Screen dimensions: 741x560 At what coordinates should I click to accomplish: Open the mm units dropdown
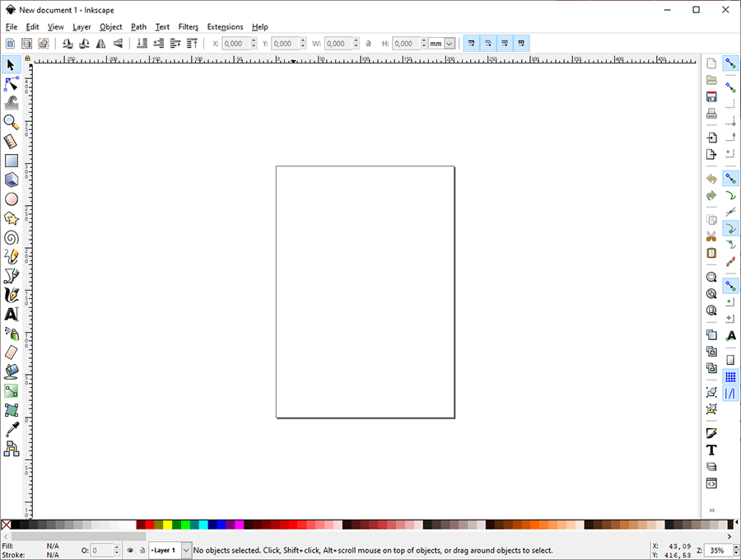[450, 44]
